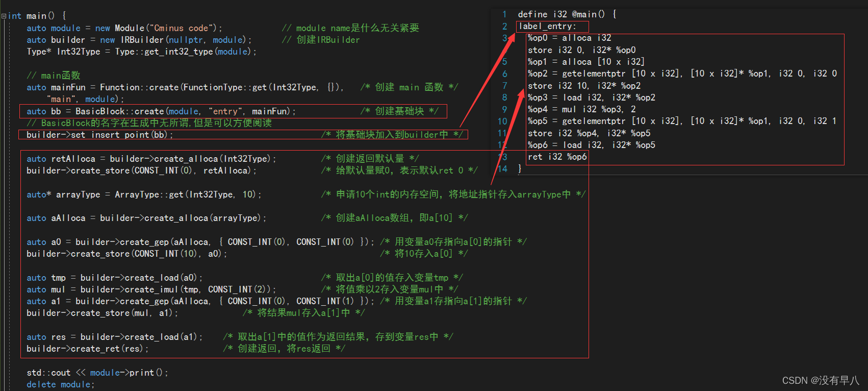Click the '/* 取出a[0]的值存入变量tmp */' comment
This screenshot has height=391, width=868.
click(x=392, y=278)
